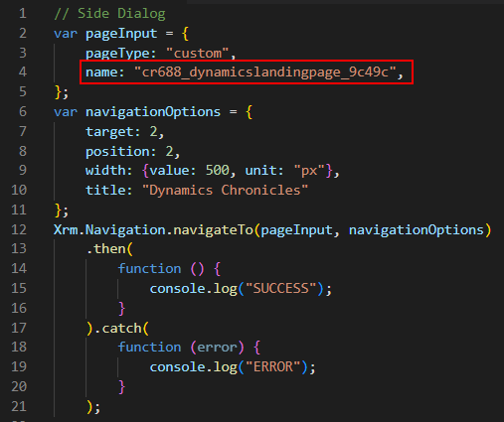This screenshot has height=422, width=504.
Task: Click the 'name' property key on line 4
Action: tap(101, 72)
